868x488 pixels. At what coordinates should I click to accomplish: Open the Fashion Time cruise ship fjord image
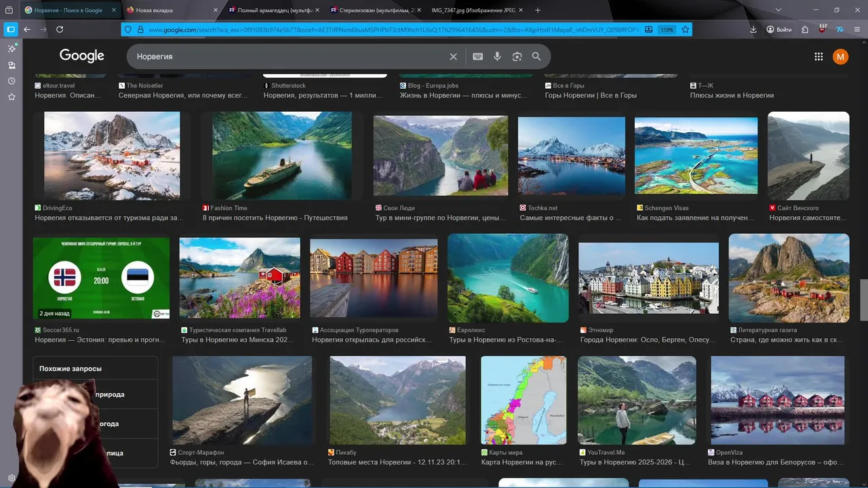tap(282, 156)
